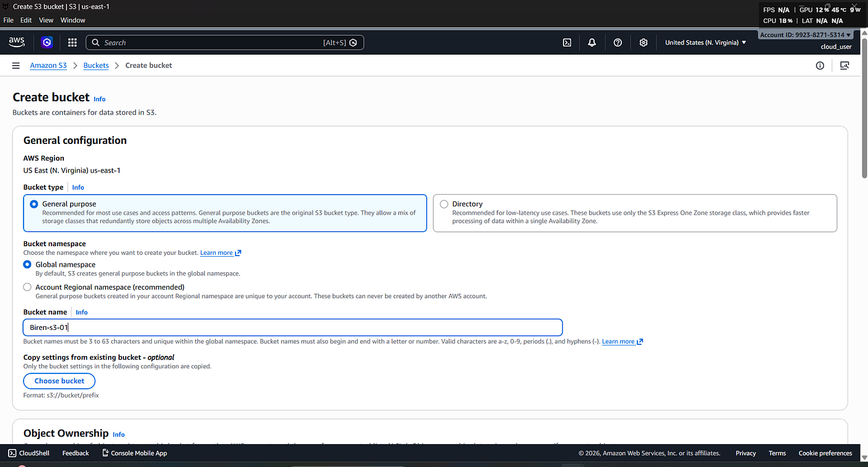Open the Window menu
The image size is (868, 467).
click(73, 20)
